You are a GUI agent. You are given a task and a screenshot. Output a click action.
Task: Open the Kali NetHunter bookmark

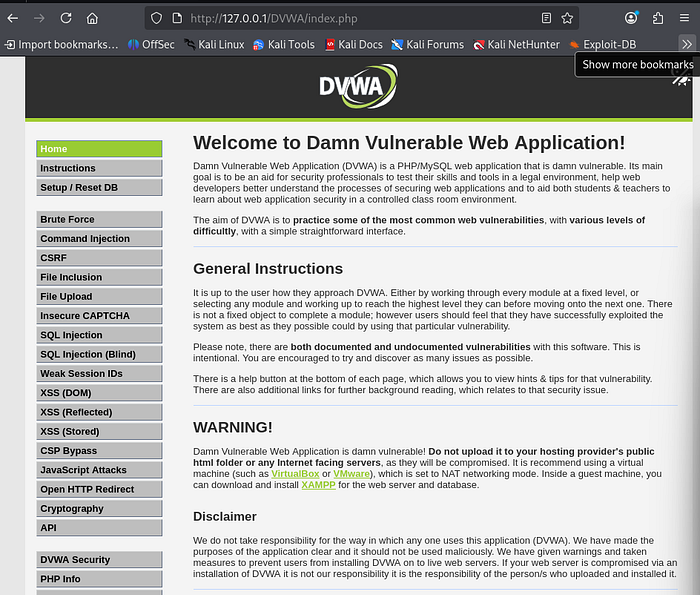[517, 45]
